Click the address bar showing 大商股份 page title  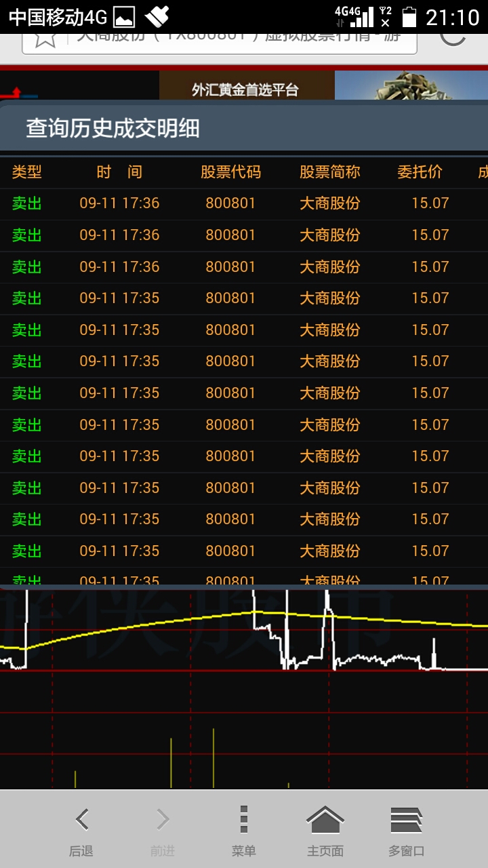(x=237, y=37)
